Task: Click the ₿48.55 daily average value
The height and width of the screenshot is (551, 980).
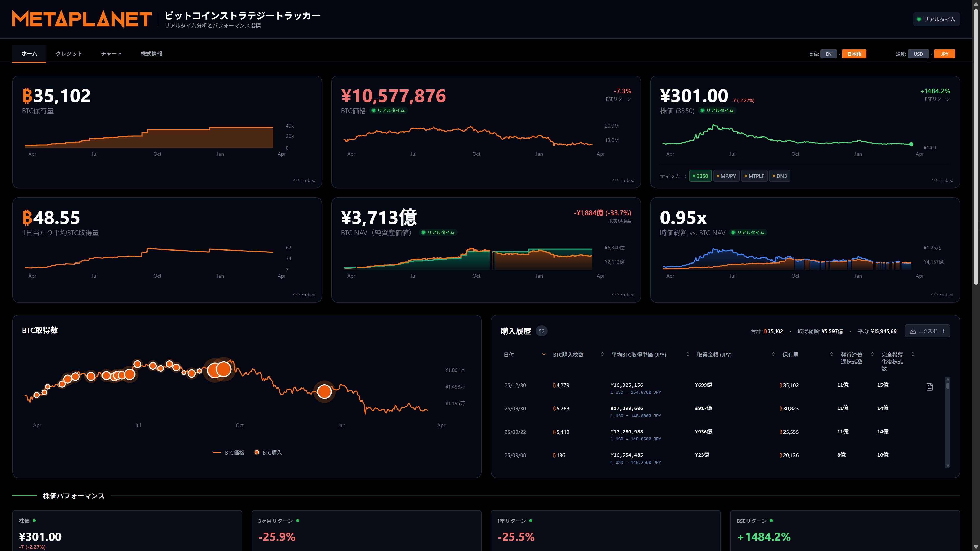Action: tap(51, 218)
